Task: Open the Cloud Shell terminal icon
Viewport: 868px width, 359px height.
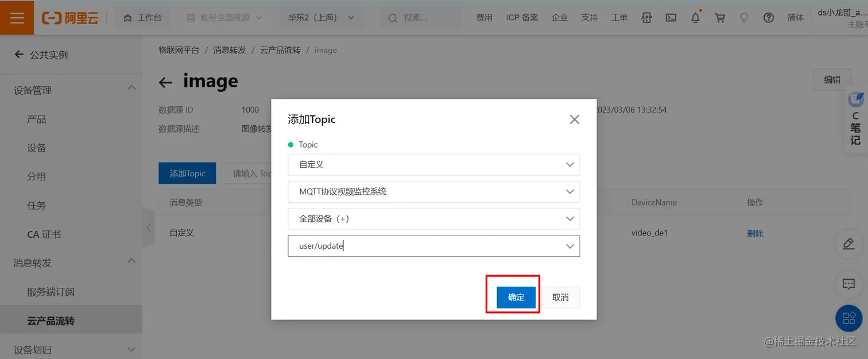Action: pyautogui.click(x=671, y=18)
